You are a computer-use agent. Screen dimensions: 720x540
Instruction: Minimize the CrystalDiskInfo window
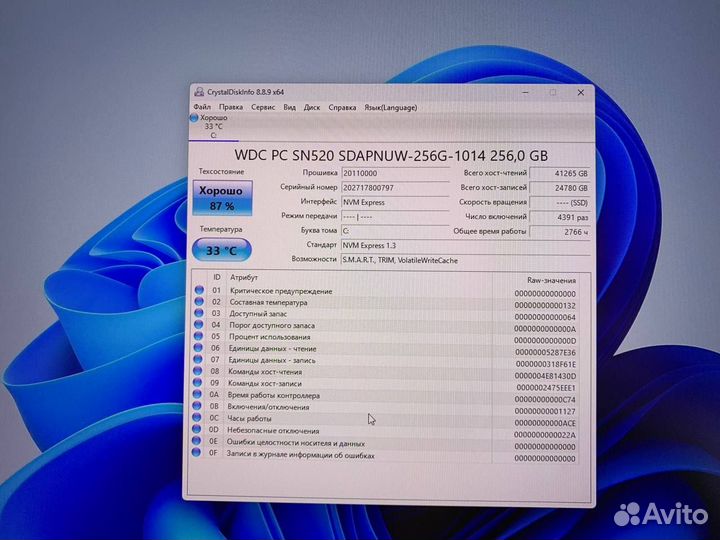tap(525, 92)
